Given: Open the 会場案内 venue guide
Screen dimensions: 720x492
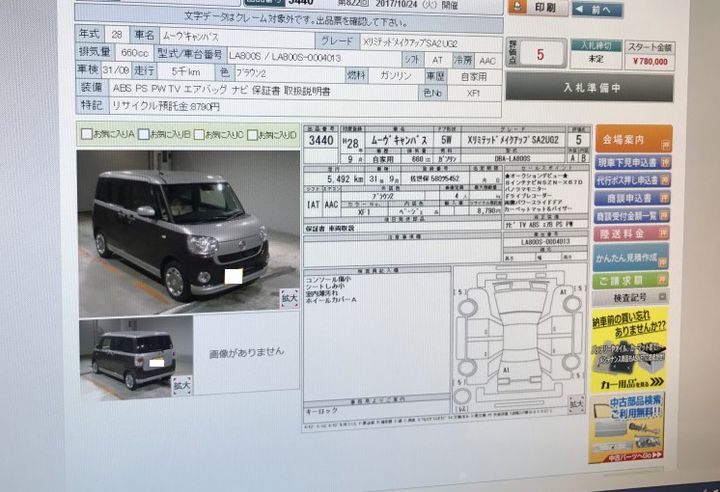Looking at the screenshot, I should (632, 140).
